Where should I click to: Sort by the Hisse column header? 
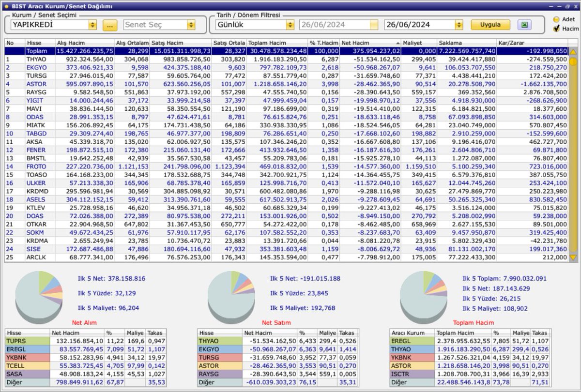coord(40,43)
